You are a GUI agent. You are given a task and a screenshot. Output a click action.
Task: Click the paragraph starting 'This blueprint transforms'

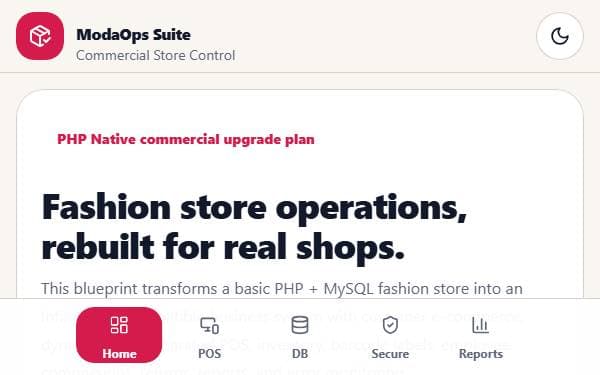pos(282,329)
